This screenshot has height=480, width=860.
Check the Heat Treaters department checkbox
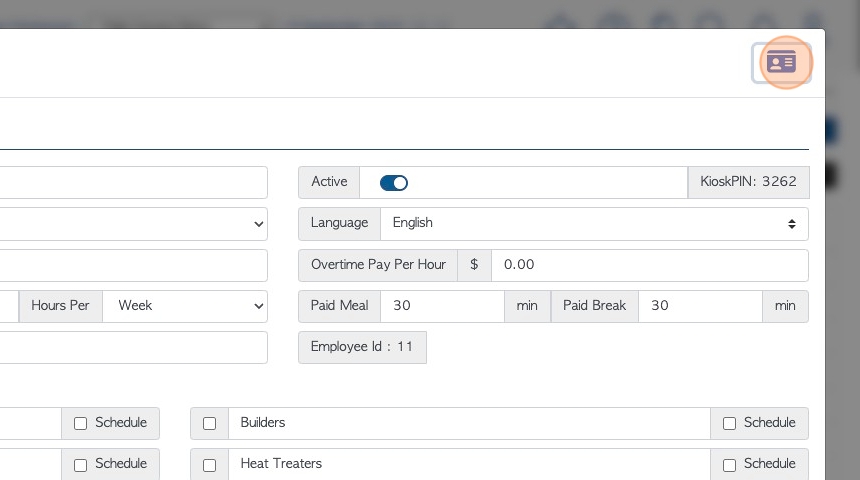(210, 465)
